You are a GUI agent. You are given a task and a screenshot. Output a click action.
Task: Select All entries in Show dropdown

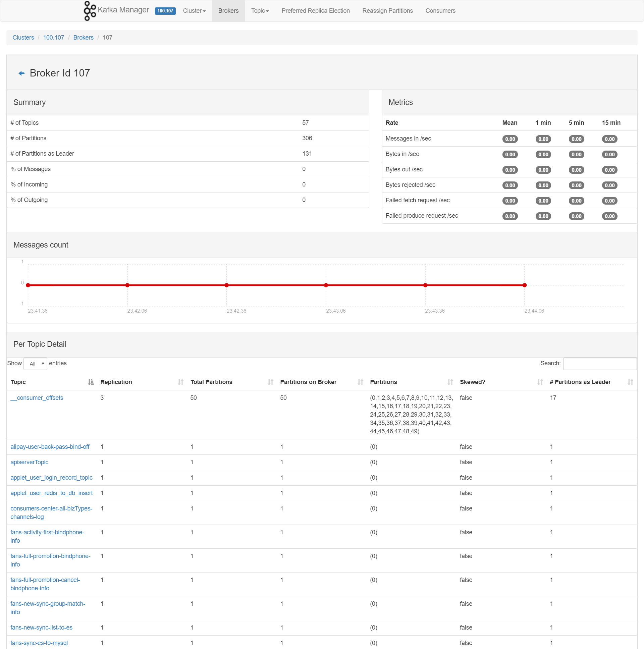[36, 363]
